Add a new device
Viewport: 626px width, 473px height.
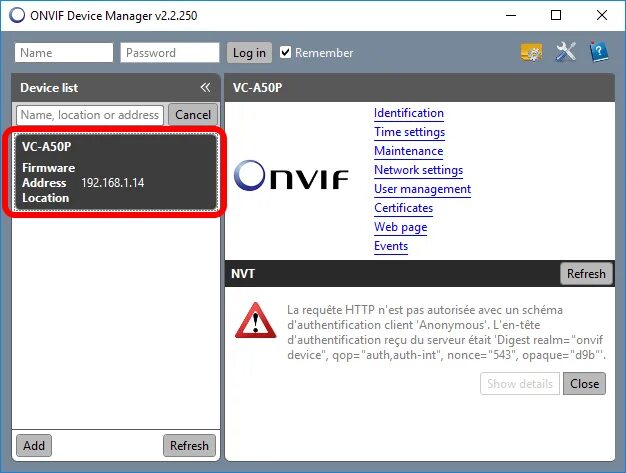click(34, 445)
